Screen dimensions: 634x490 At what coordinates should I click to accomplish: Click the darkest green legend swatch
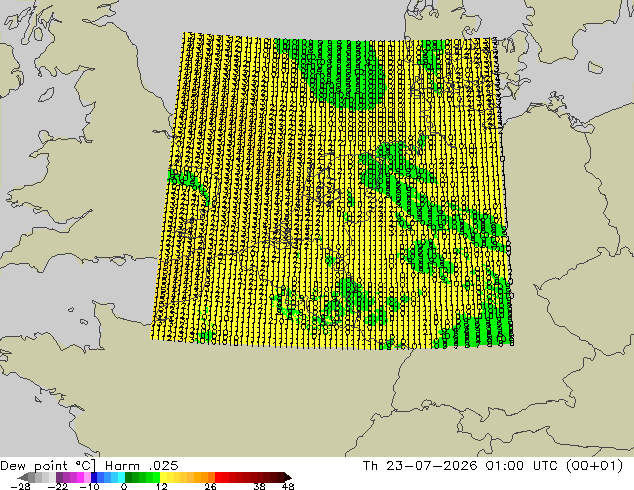(128, 477)
